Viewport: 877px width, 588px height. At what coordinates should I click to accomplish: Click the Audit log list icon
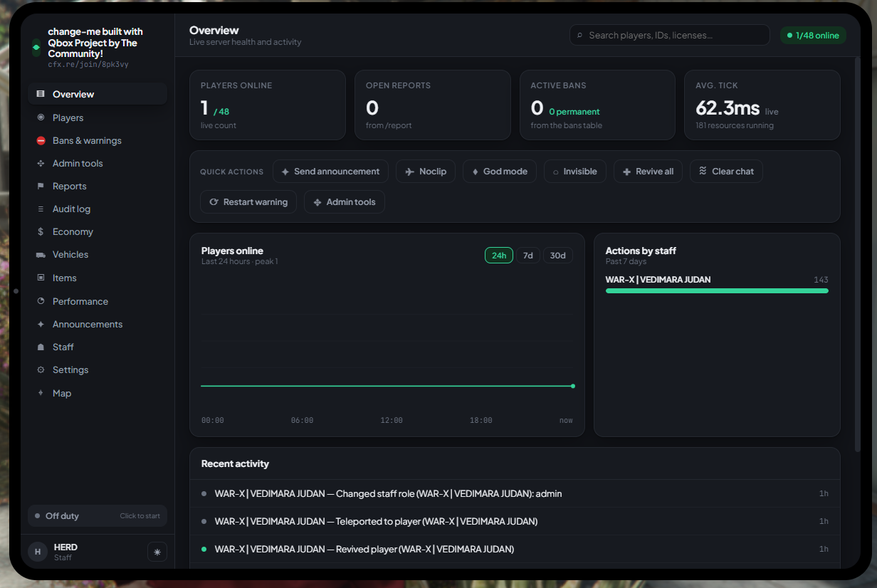click(41, 209)
